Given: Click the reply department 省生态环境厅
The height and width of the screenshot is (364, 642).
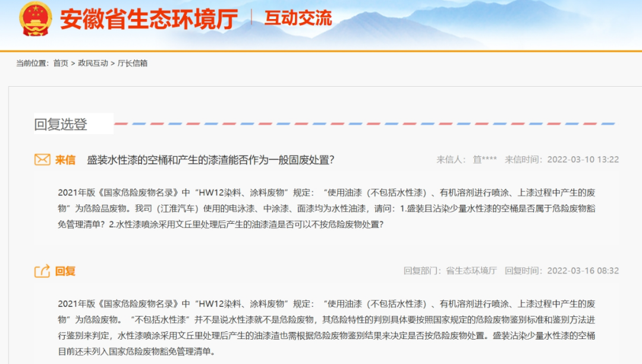Looking at the screenshot, I should click(x=471, y=271).
